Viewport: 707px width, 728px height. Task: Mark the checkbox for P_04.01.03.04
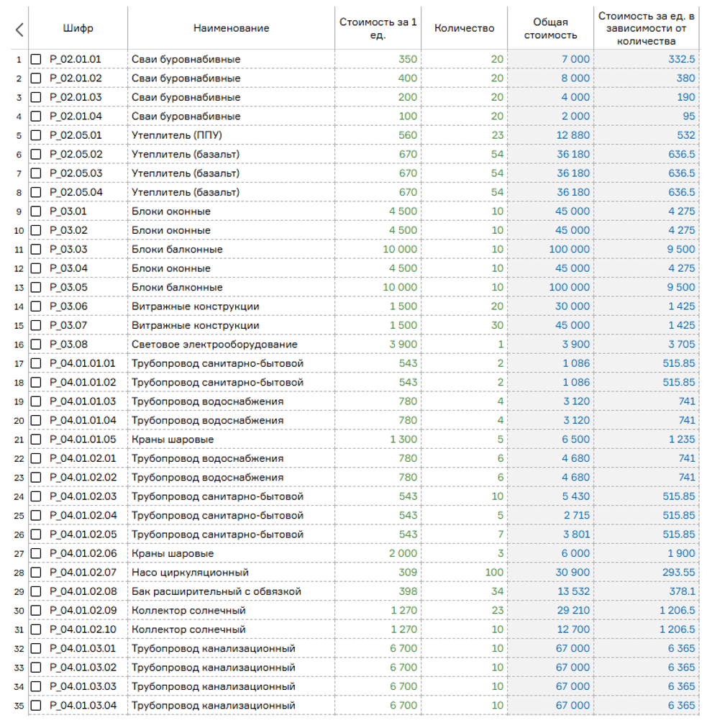37,706
